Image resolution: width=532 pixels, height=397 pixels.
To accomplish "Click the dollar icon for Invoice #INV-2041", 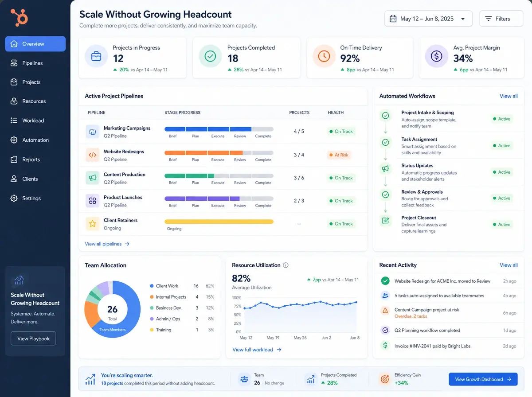I will pyautogui.click(x=385, y=346).
